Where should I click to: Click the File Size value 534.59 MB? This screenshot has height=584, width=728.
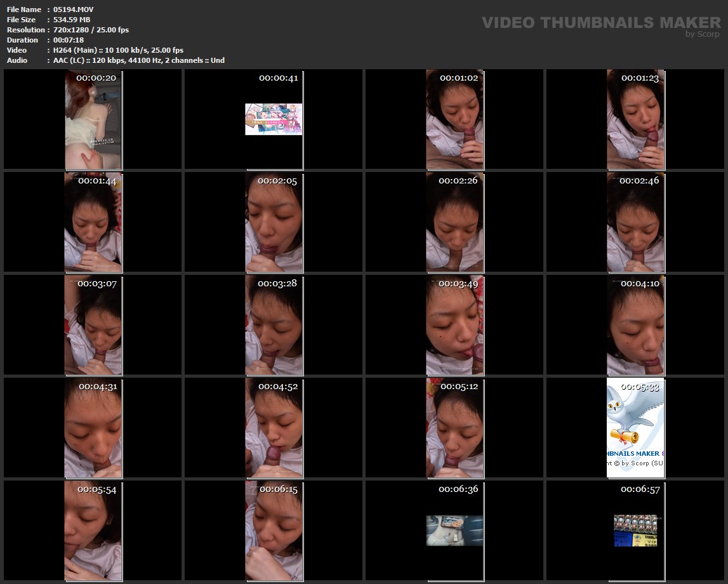(x=72, y=20)
